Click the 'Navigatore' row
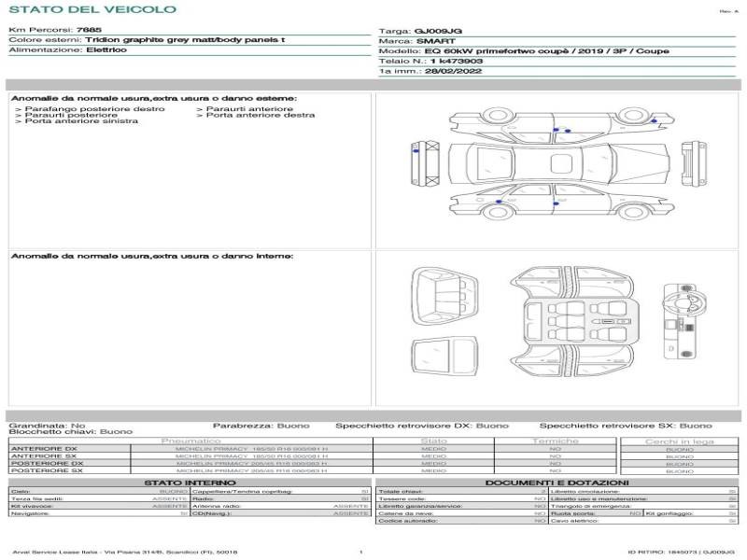Image resolution: width=747 pixels, height=560 pixels. pyautogui.click(x=99, y=513)
